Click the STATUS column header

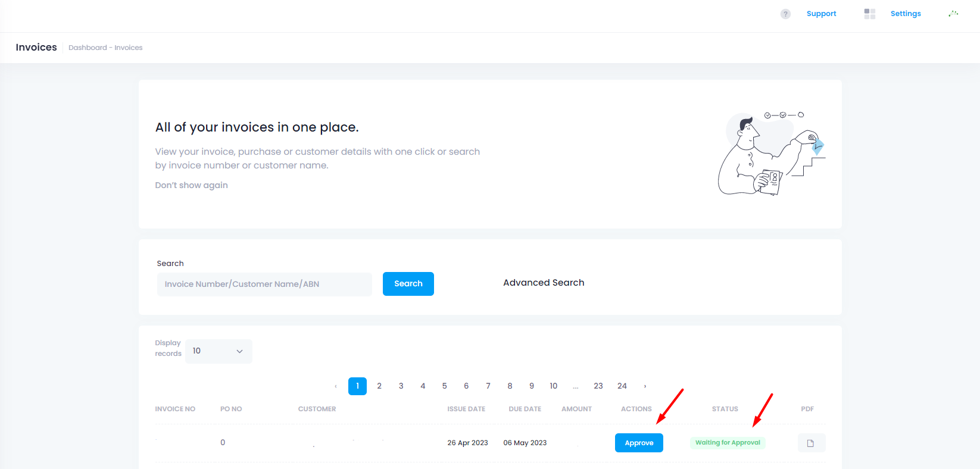[x=725, y=409]
